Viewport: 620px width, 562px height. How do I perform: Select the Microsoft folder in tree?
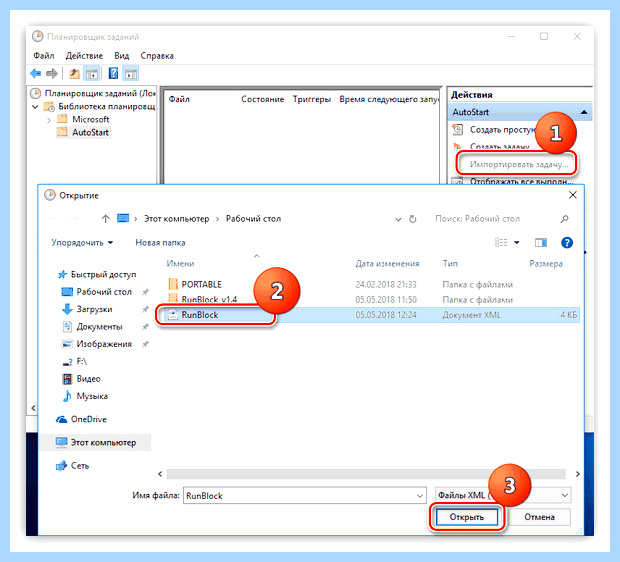click(x=91, y=119)
